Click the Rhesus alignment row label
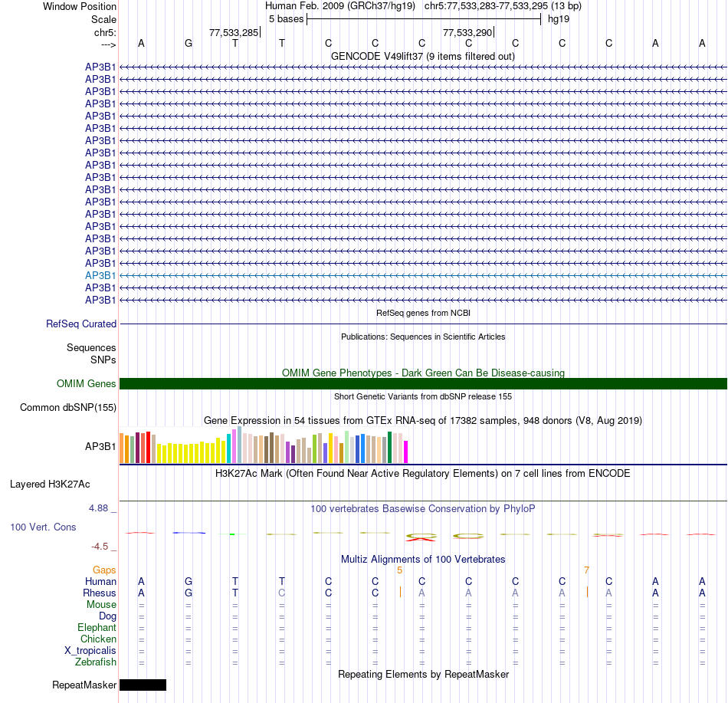 pyautogui.click(x=100, y=593)
